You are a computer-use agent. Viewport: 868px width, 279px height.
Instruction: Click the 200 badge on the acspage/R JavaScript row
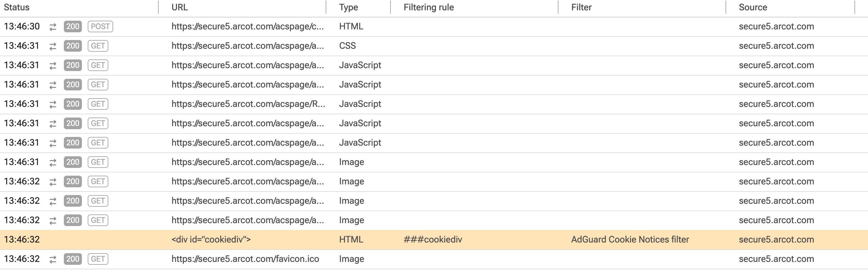72,104
